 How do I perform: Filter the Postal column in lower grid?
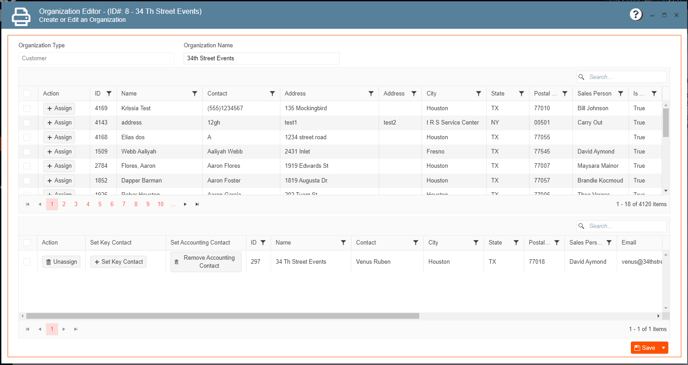tap(556, 242)
